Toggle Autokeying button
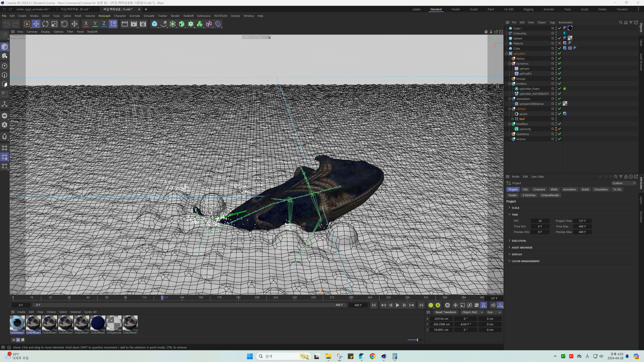The height and width of the screenshot is (362, 644). [x=438, y=305]
